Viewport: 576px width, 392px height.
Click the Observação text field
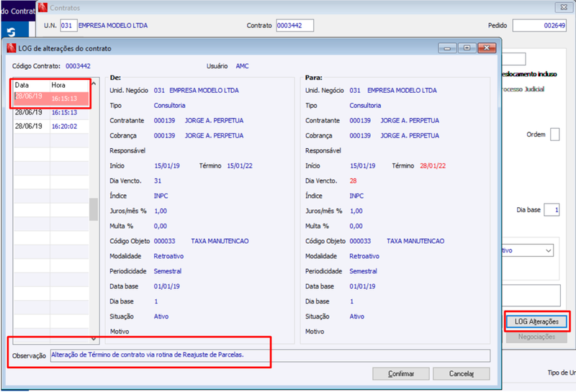click(270, 355)
